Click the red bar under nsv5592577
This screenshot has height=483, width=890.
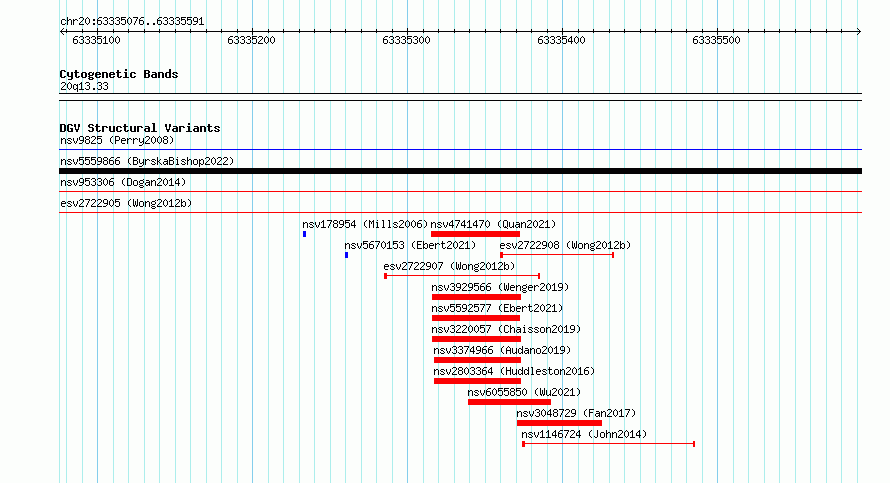pos(476,318)
